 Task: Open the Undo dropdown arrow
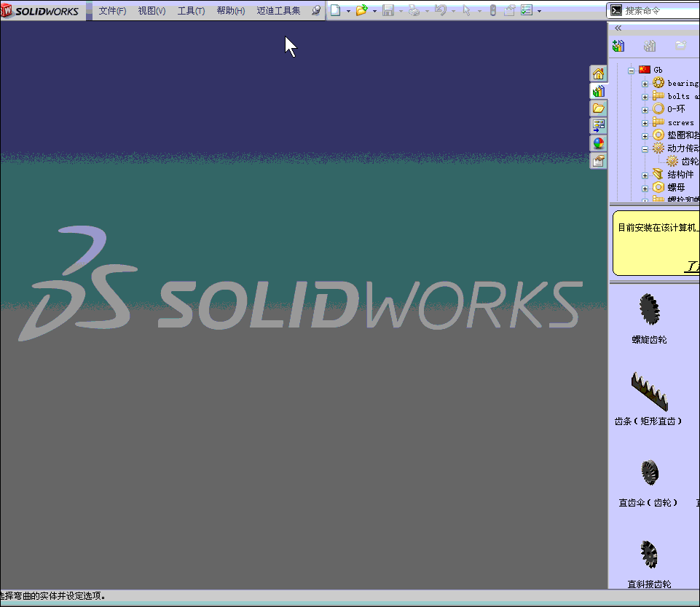(454, 11)
